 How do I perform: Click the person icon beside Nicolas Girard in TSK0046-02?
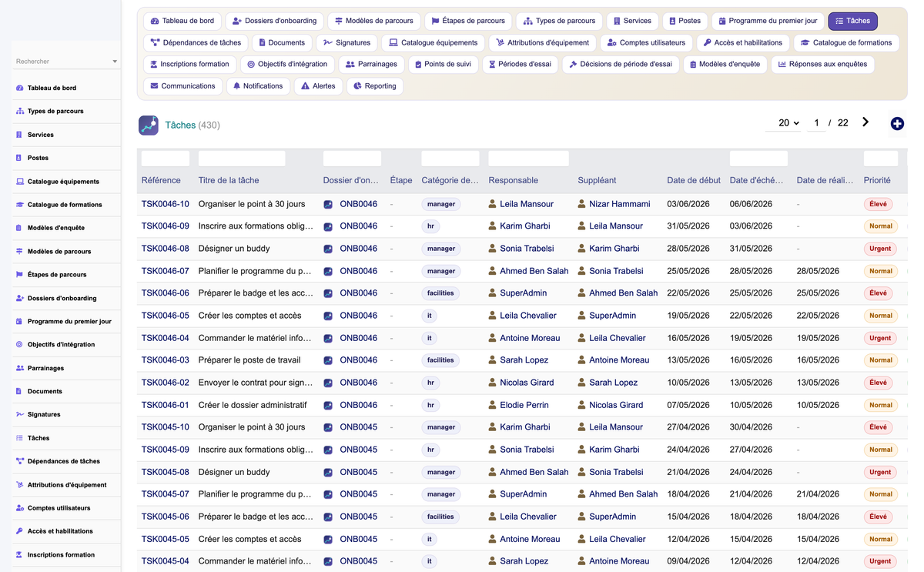coord(493,383)
